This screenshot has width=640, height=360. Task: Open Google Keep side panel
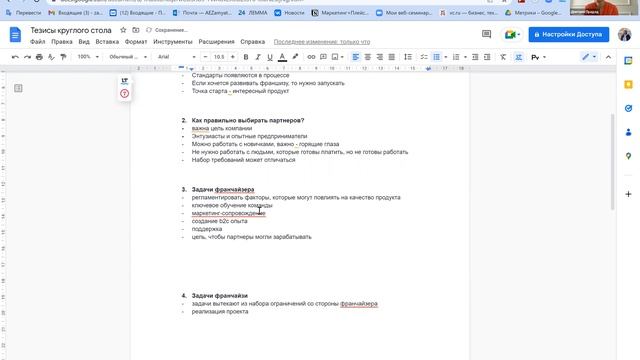point(628,84)
